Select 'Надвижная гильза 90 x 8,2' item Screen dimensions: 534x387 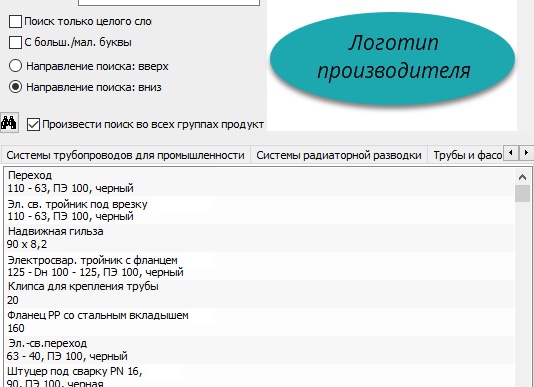[x=260, y=238]
